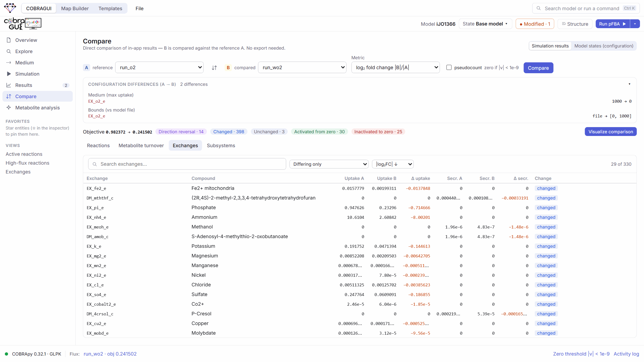Switch to the Subsystems tab
Screen dimensions: 644x362
pyautogui.click(x=221, y=145)
